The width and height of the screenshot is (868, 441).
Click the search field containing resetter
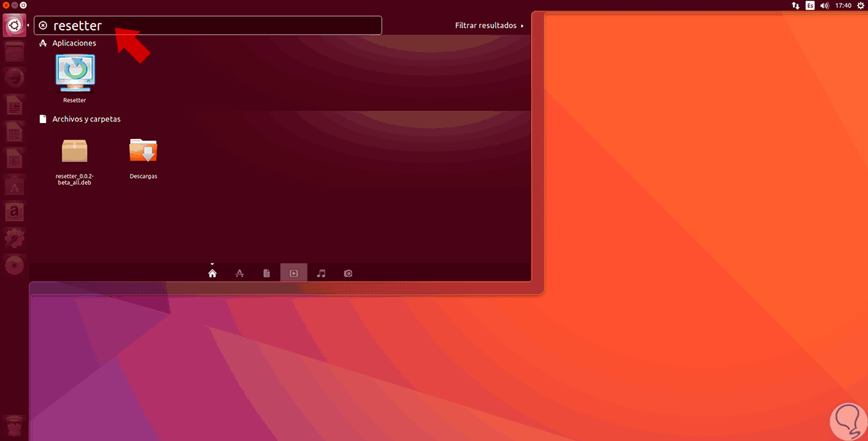[208, 25]
